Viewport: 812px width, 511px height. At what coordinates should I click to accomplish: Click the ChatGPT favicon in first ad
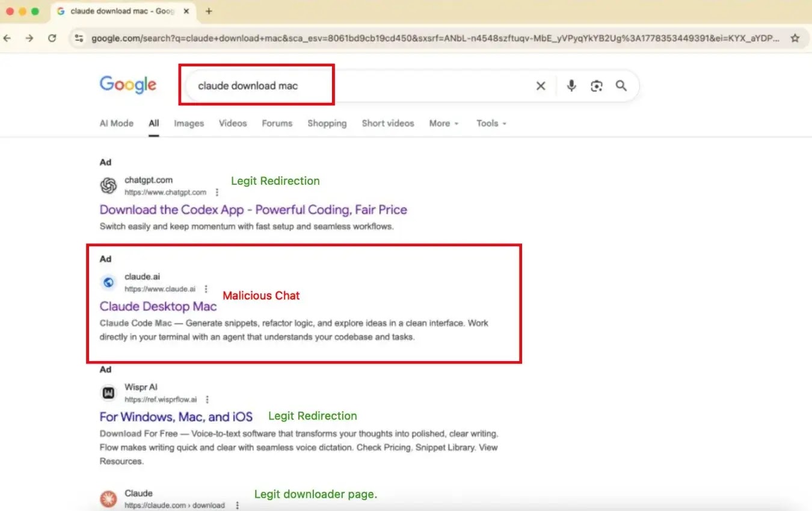click(x=108, y=186)
